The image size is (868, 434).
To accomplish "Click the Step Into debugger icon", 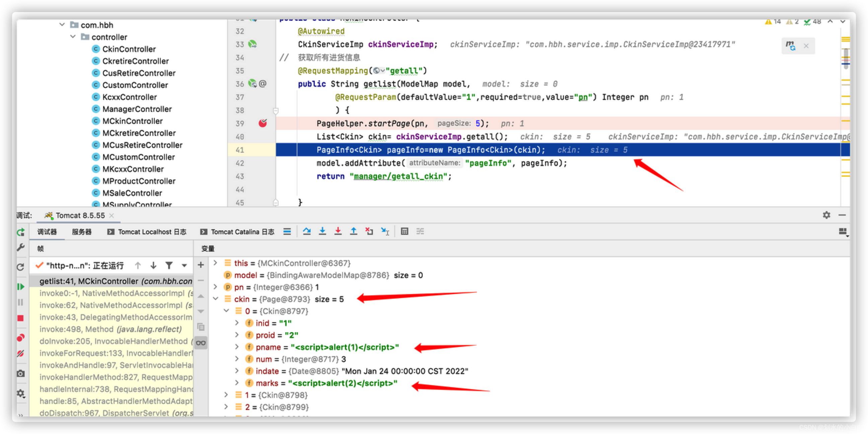I will (322, 231).
